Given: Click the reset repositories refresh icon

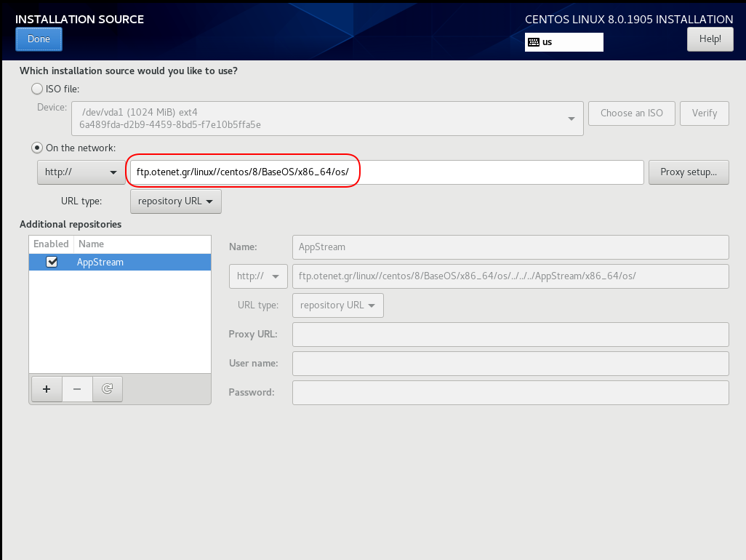Looking at the screenshot, I should [108, 389].
